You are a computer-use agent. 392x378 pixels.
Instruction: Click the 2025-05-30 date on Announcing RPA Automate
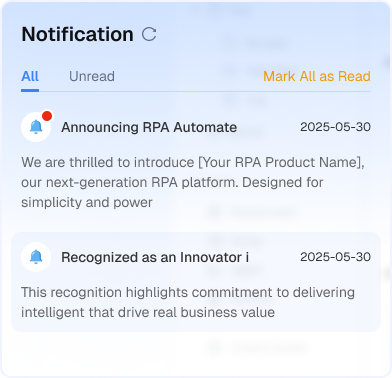point(335,127)
